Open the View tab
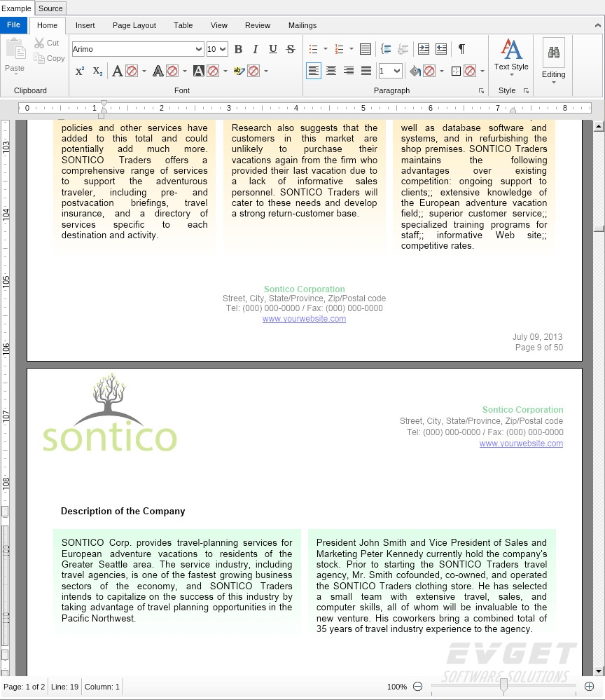 218,25
